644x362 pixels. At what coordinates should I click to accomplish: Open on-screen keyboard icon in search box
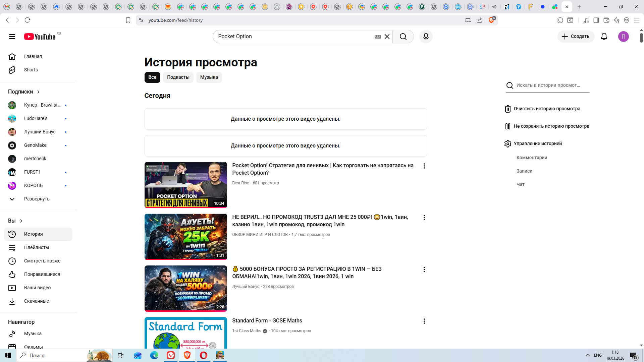[378, 37]
